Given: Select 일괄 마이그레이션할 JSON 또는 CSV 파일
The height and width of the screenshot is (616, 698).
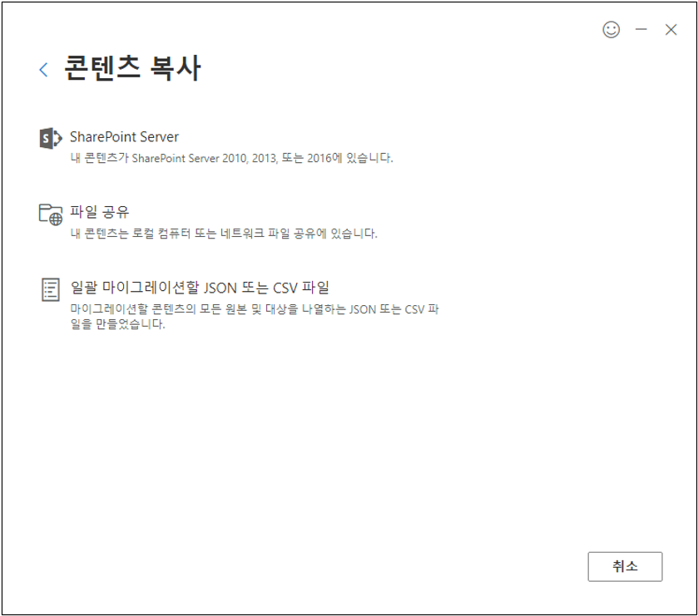Looking at the screenshot, I should pos(200,288).
